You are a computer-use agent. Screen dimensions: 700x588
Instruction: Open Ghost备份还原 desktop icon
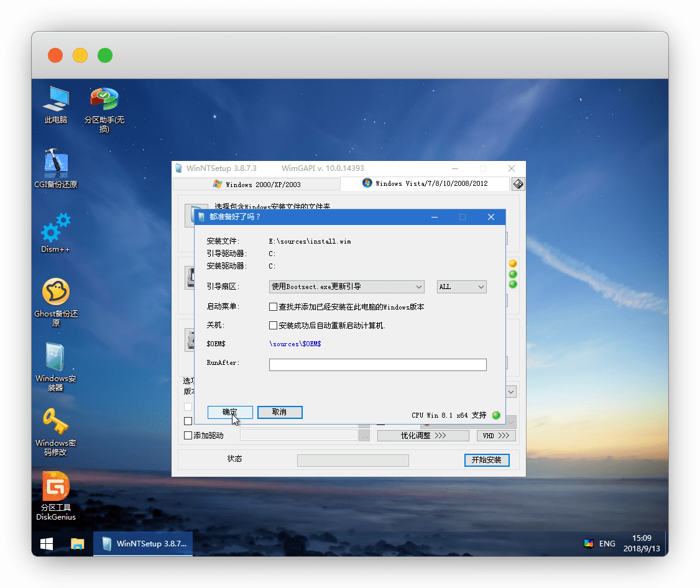click(56, 293)
